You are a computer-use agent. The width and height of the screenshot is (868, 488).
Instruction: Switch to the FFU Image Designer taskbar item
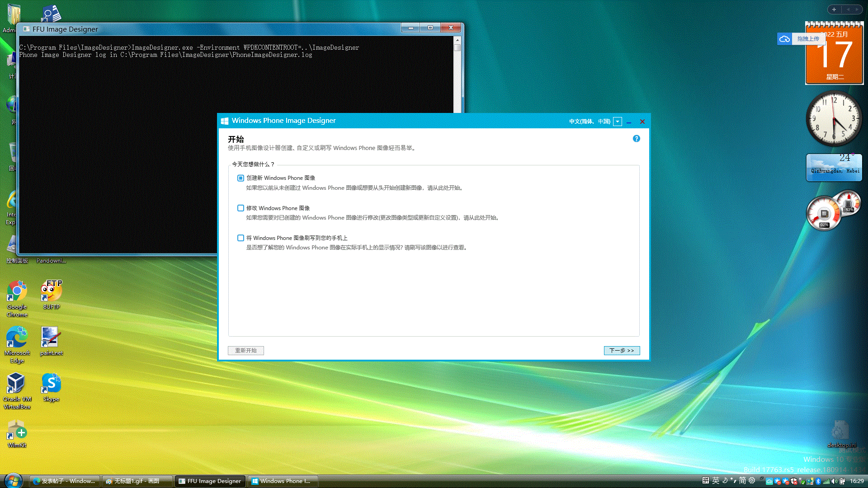[210, 481]
